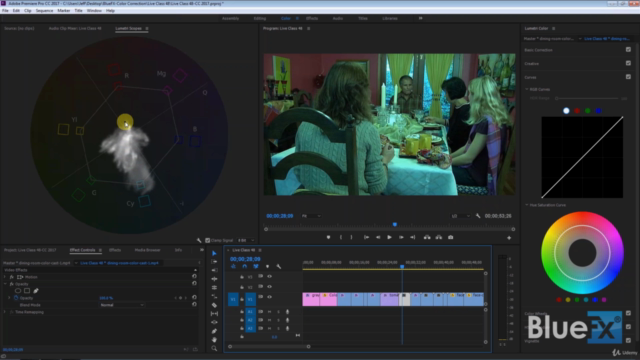Select the red channel curve dot

tap(577, 111)
